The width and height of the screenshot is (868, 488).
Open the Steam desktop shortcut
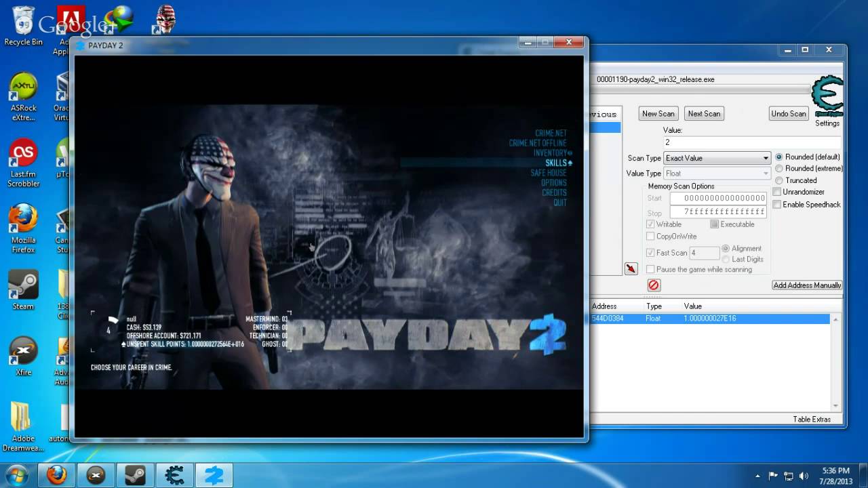tap(23, 290)
